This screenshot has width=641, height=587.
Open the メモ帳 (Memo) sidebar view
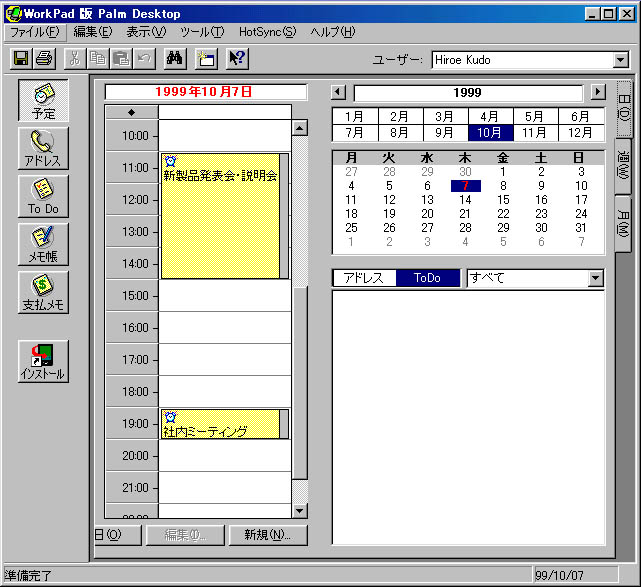[x=43, y=244]
